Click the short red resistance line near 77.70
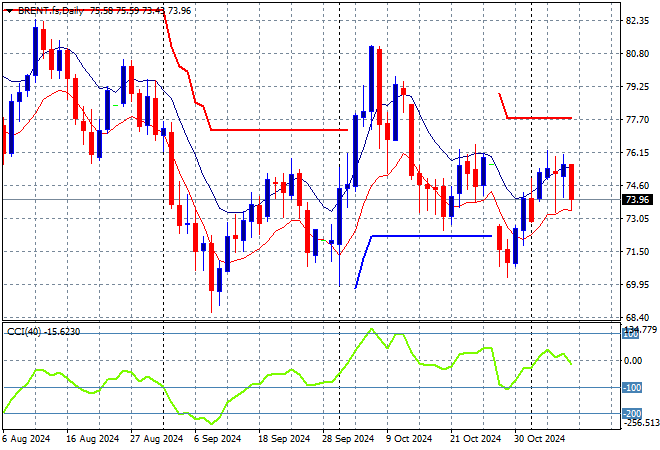This screenshot has height=450, width=660. [x=540, y=118]
